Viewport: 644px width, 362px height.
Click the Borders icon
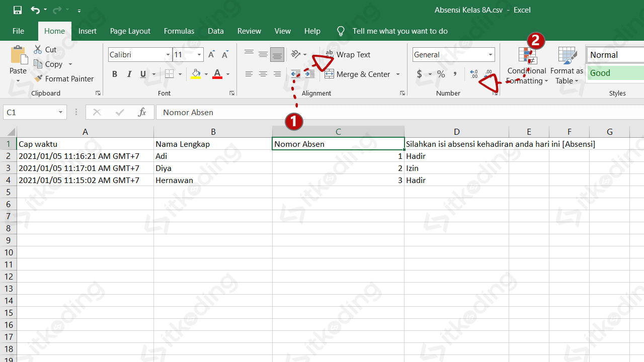(169, 74)
